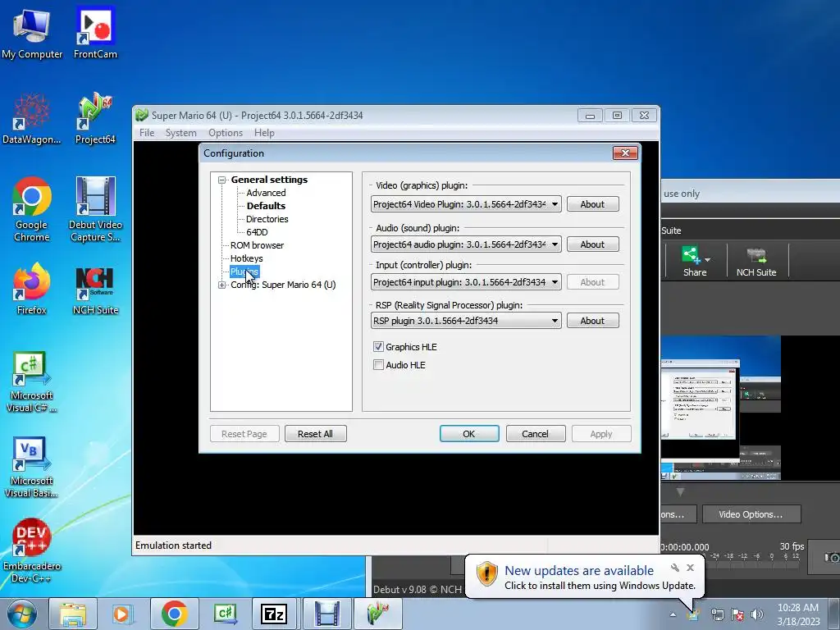Select Plugins in settings tree

point(244,272)
